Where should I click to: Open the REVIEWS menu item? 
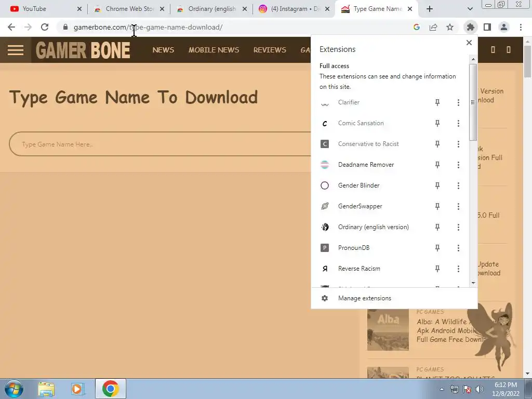(270, 50)
